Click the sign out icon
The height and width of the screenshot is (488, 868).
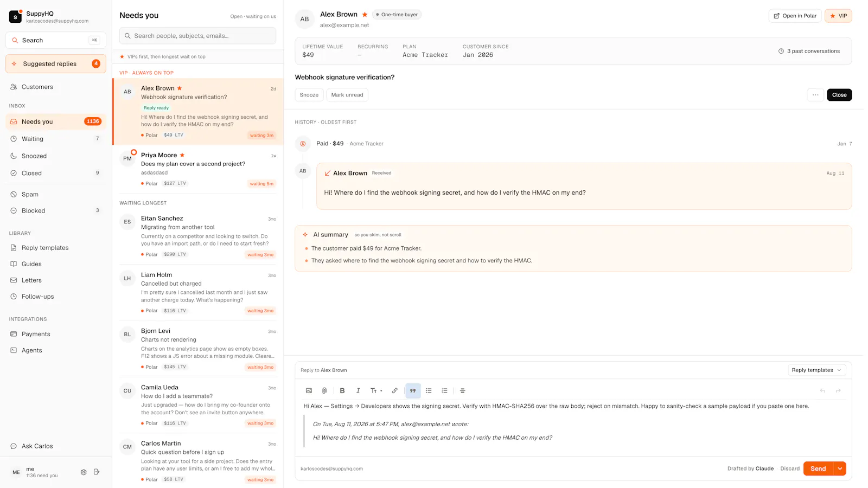97,472
